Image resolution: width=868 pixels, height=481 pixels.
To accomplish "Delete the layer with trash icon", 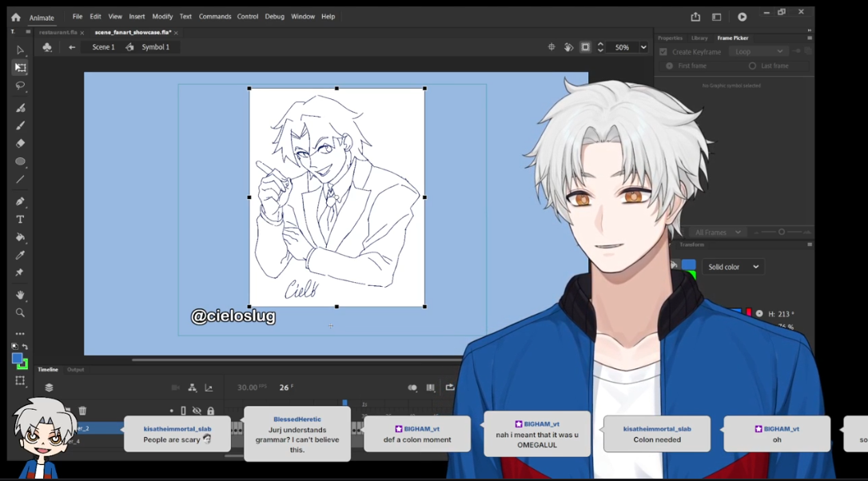I will click(x=82, y=411).
